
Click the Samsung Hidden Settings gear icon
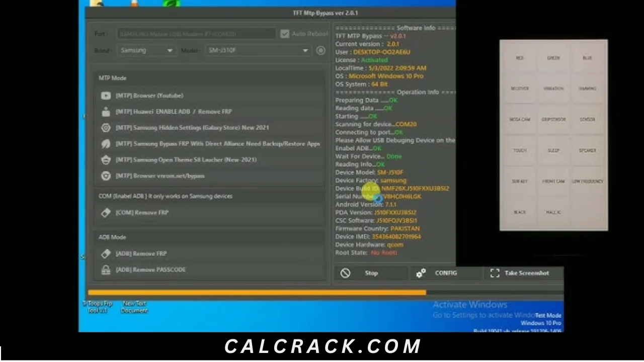coord(106,128)
